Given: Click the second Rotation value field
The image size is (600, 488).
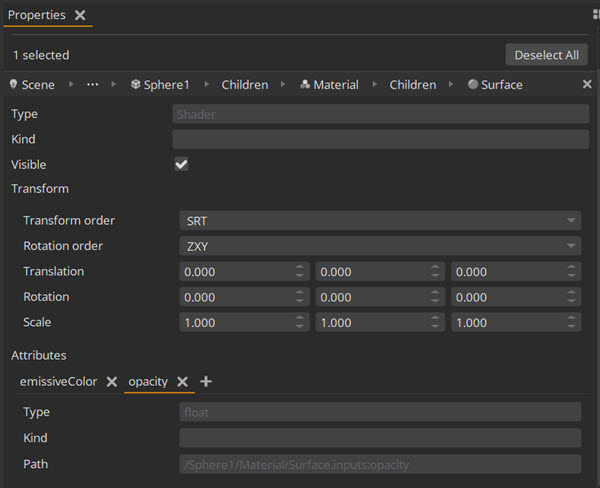Looking at the screenshot, I should pos(370,297).
